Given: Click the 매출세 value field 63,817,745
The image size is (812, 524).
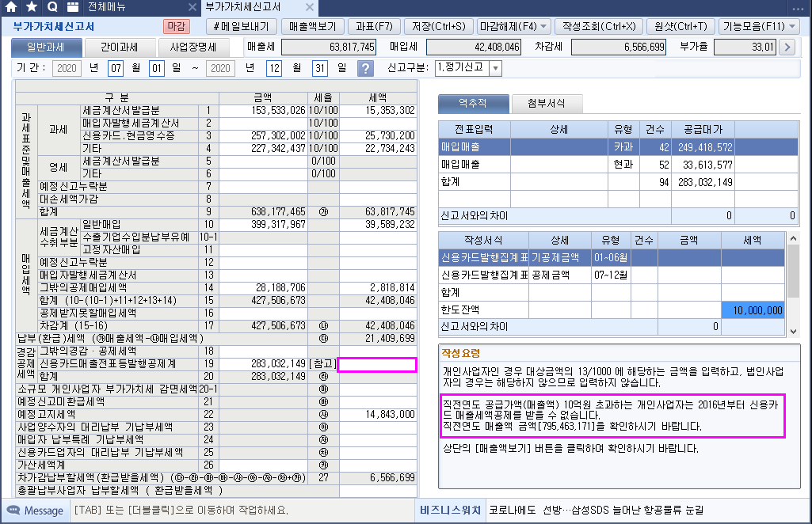Looking at the screenshot, I should (x=328, y=47).
